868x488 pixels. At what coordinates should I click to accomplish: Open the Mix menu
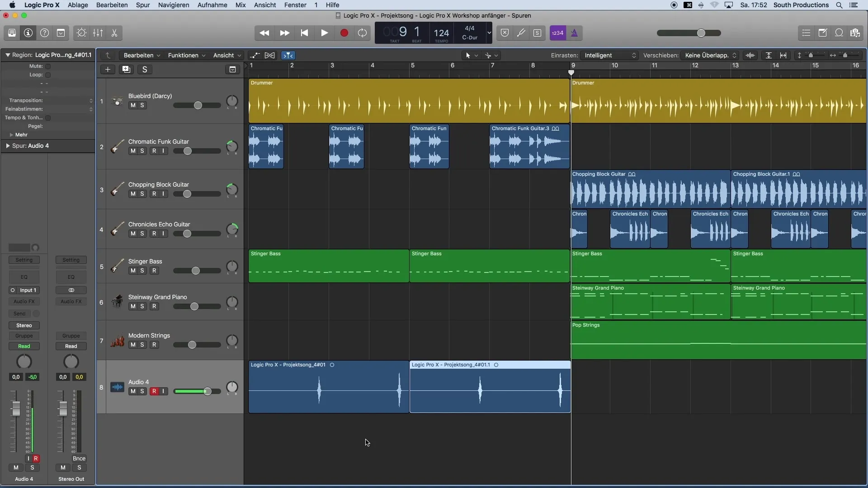pos(241,5)
